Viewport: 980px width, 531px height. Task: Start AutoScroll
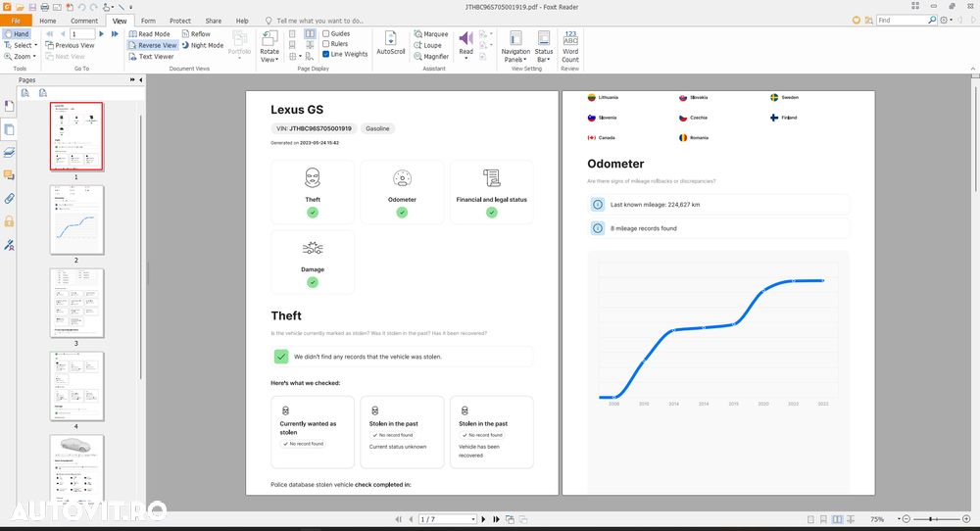point(391,43)
